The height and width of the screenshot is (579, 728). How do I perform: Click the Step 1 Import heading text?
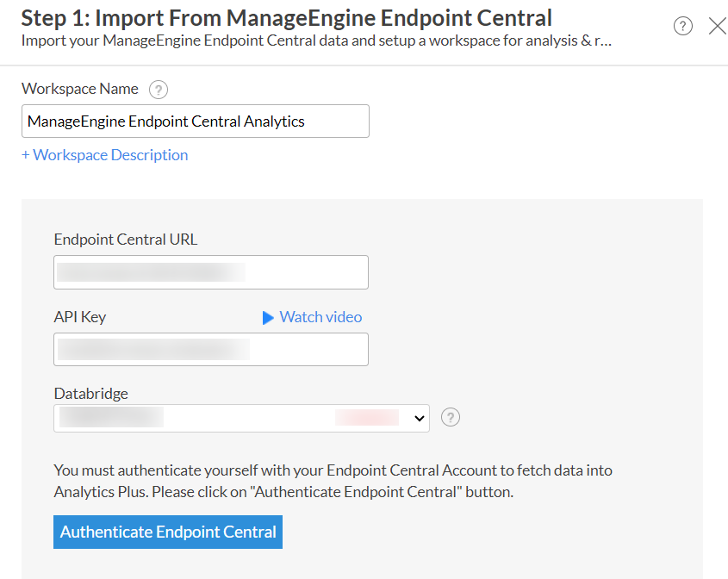pos(287,17)
